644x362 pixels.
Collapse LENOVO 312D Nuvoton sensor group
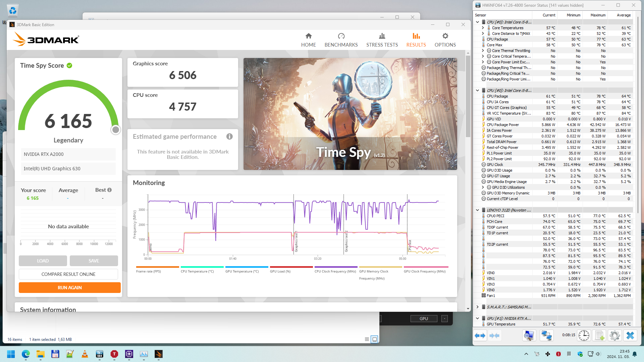(477, 210)
